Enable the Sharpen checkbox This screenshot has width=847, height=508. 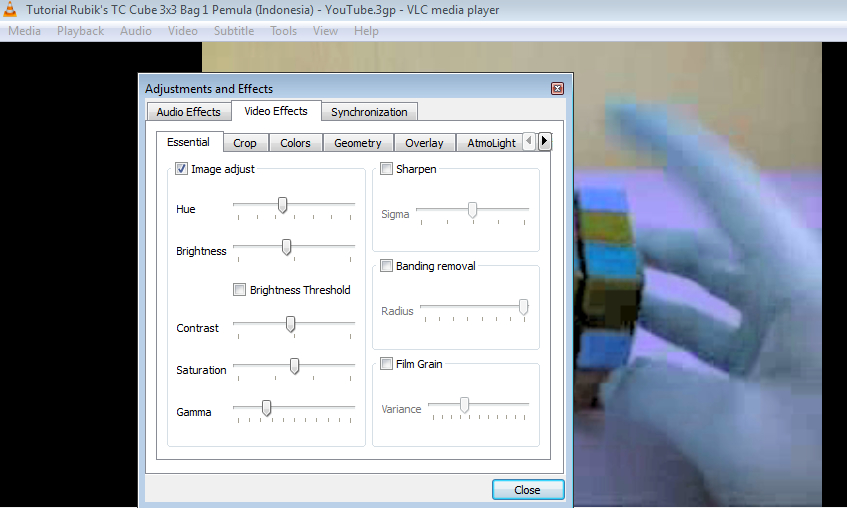[386, 169]
